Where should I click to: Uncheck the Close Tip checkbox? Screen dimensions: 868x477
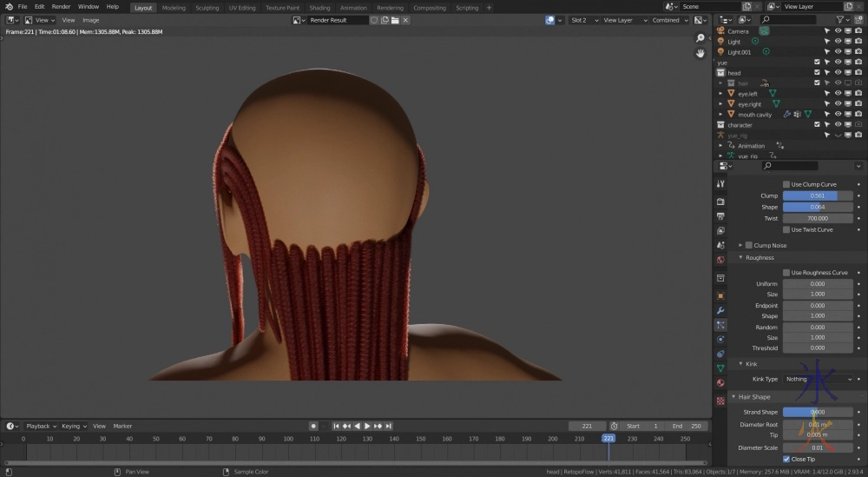[x=786, y=459]
